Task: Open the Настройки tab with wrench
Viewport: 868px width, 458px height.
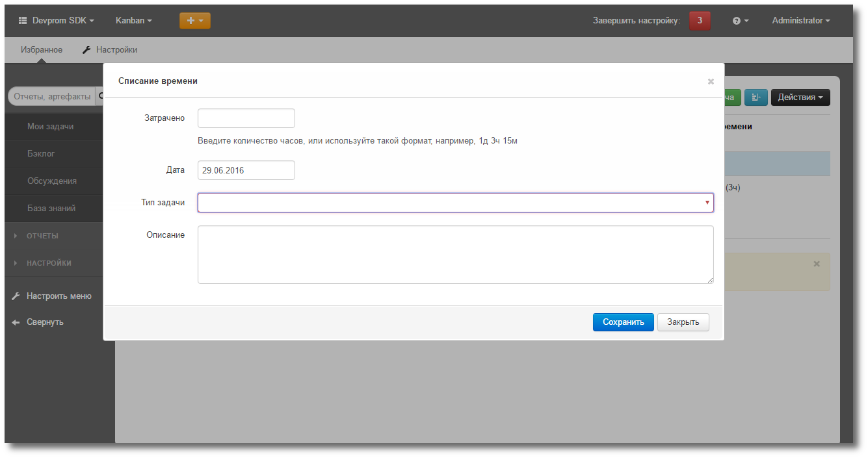Action: click(x=110, y=50)
